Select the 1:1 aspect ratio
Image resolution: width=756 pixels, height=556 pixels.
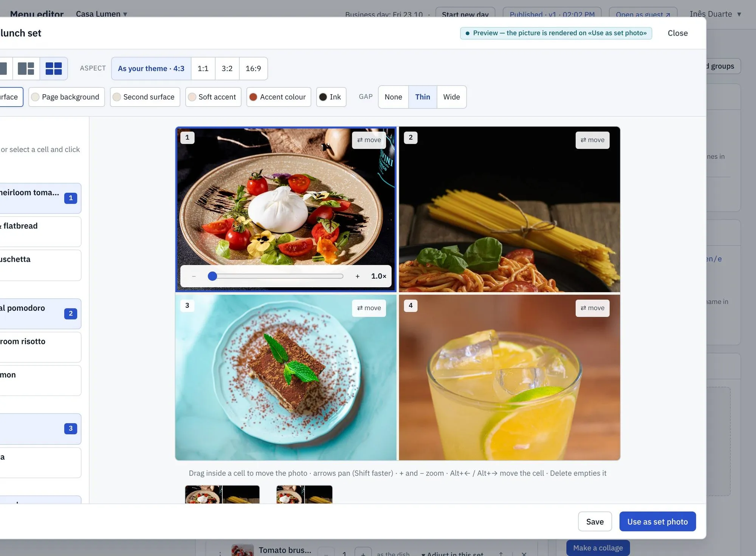coord(203,68)
